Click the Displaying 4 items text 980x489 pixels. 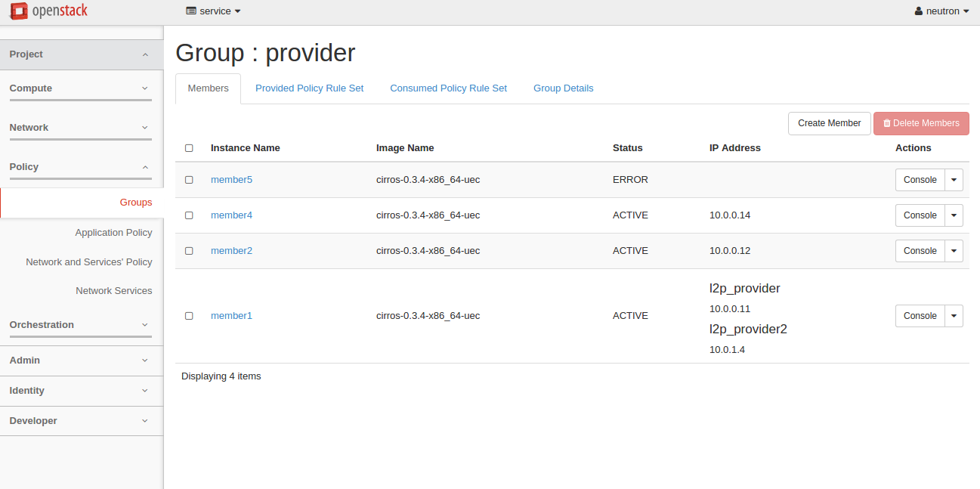(221, 376)
